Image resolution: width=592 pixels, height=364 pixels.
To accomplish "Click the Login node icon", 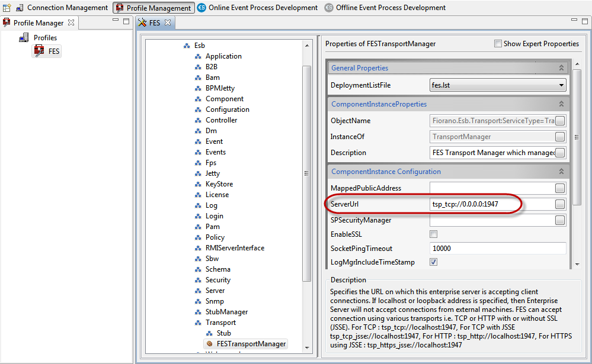I will (198, 216).
